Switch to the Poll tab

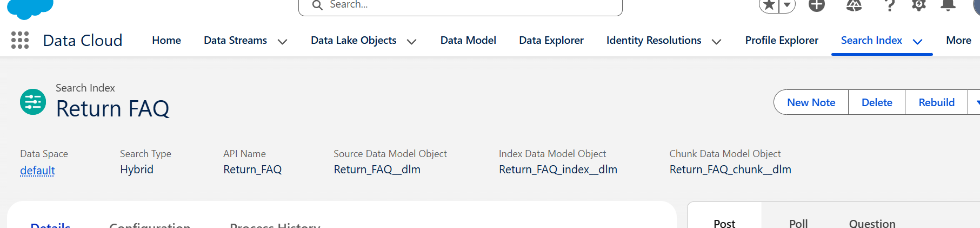pyautogui.click(x=798, y=223)
